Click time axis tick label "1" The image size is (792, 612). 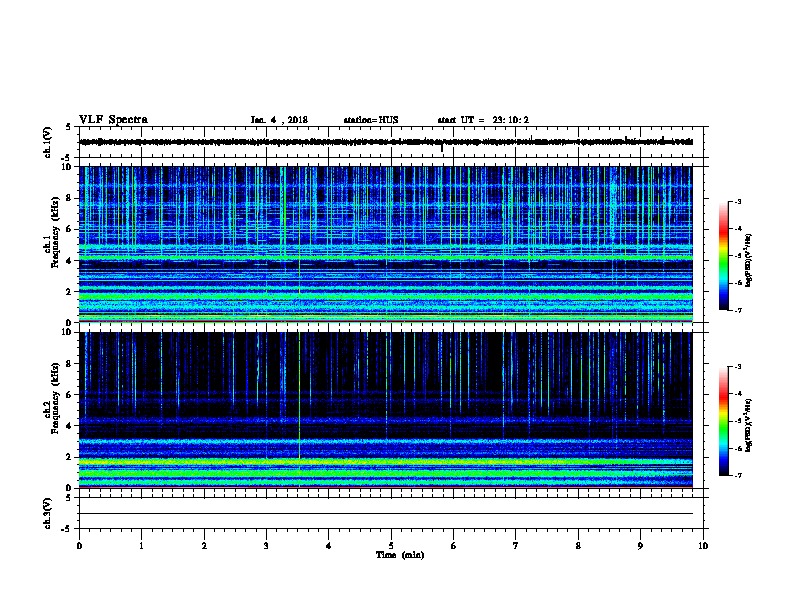(x=141, y=546)
